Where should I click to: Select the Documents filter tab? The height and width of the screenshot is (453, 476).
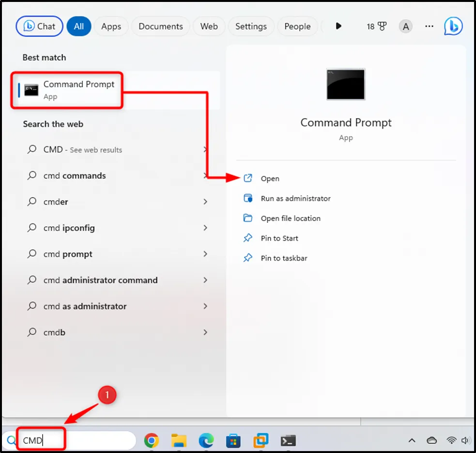[x=160, y=26]
